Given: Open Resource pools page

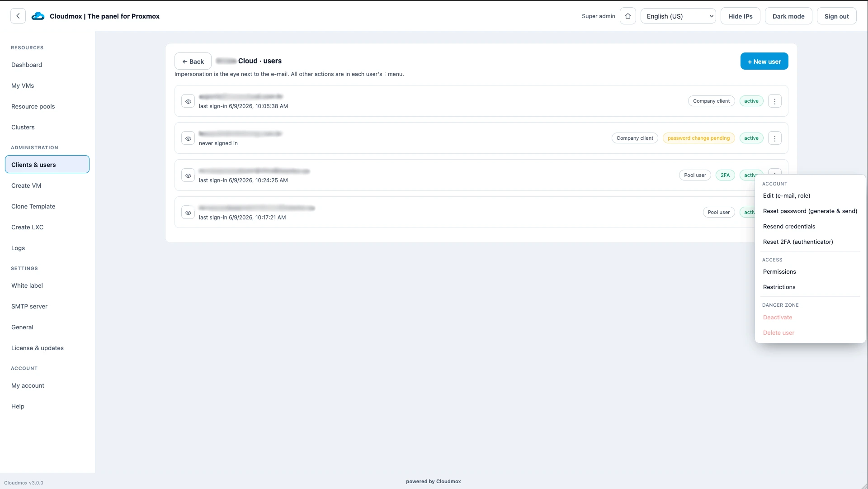Looking at the screenshot, I should coord(47,106).
